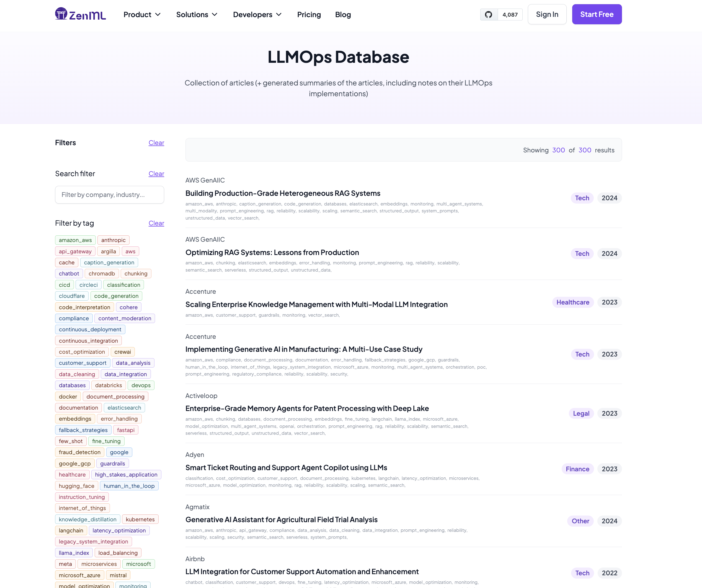Click the Sign In button

tap(547, 14)
